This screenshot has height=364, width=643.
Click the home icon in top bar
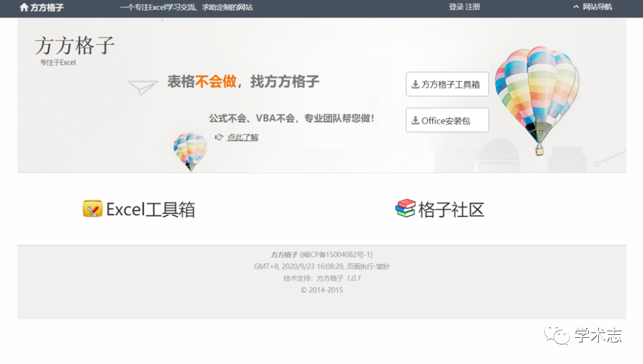[x=24, y=8]
